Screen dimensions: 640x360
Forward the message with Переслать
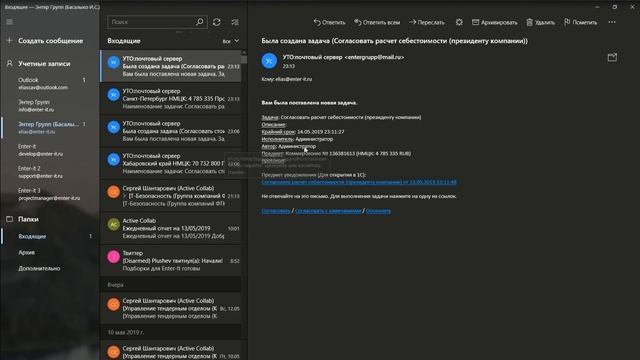point(427,22)
